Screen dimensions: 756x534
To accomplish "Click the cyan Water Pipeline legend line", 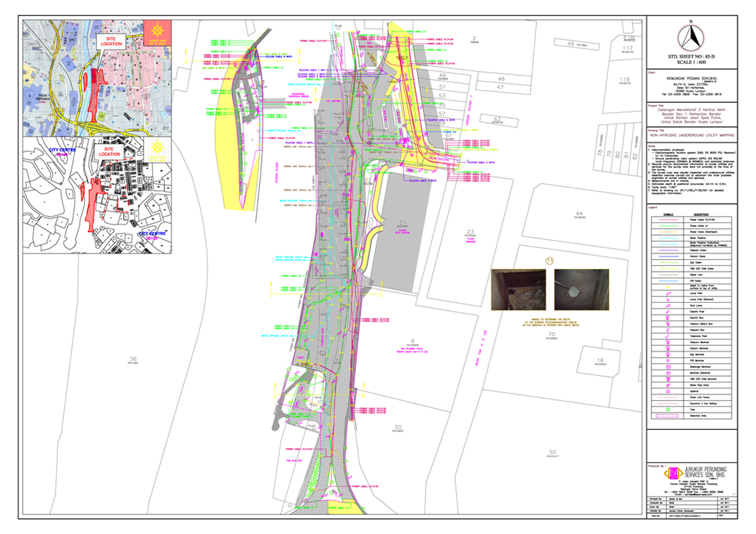I will tap(668, 238).
